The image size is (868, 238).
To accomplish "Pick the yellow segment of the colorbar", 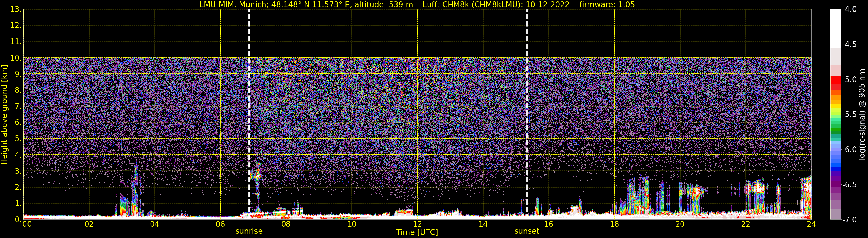I will click(x=835, y=106).
